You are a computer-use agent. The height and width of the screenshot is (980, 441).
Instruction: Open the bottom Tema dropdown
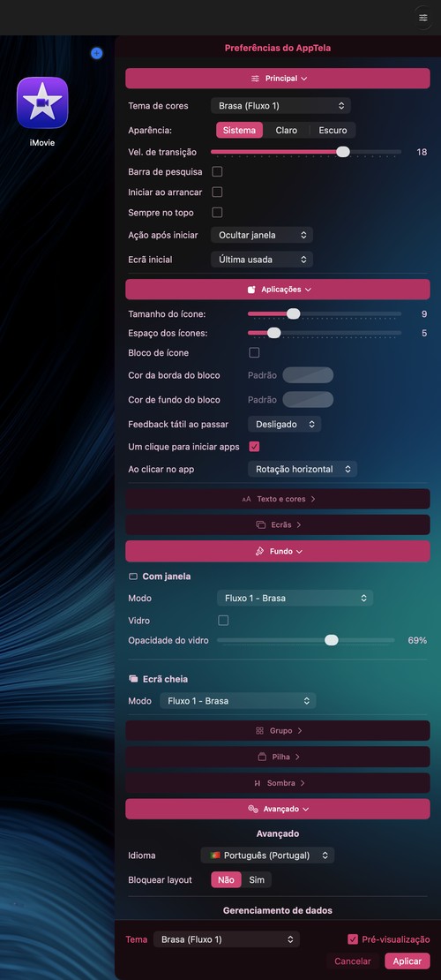coord(226,939)
